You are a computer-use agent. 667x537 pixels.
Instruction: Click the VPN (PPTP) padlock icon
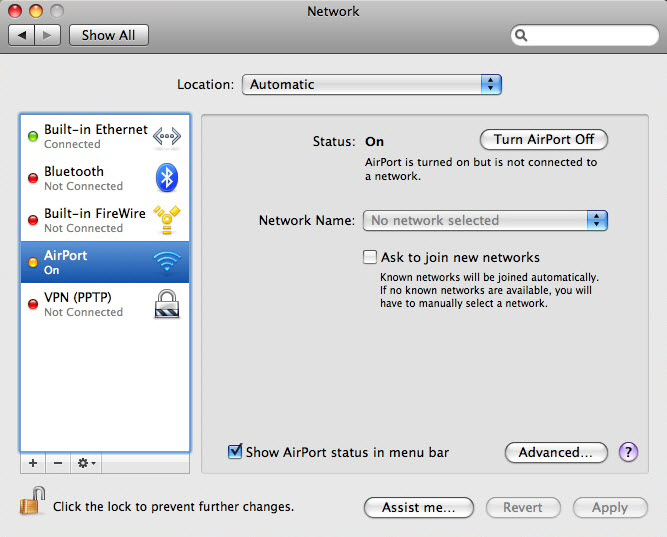(x=166, y=304)
